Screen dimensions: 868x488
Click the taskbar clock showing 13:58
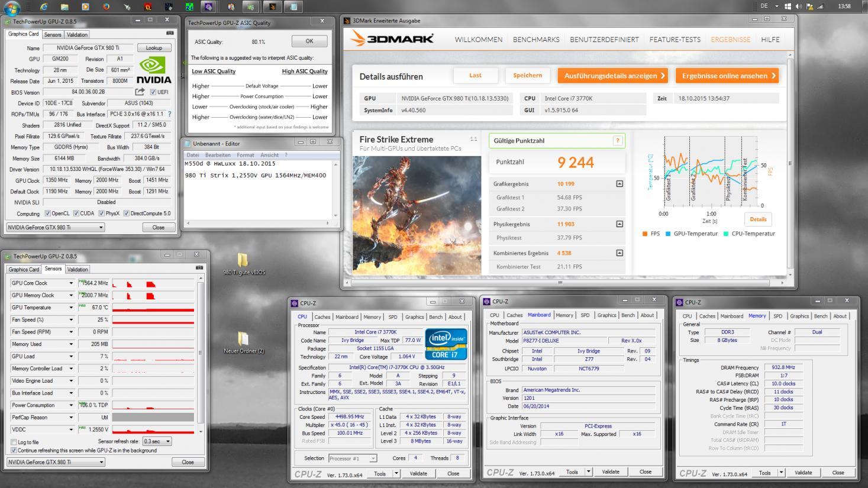tap(844, 7)
